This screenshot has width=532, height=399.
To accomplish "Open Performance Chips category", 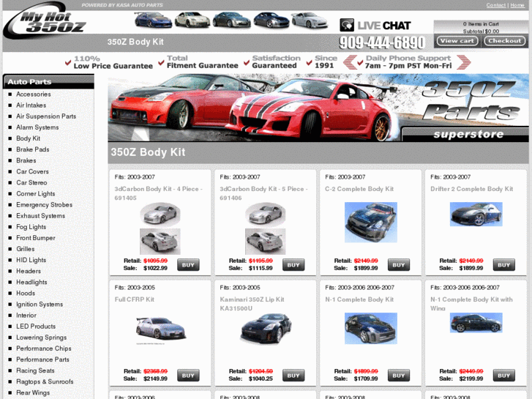I will (x=44, y=348).
